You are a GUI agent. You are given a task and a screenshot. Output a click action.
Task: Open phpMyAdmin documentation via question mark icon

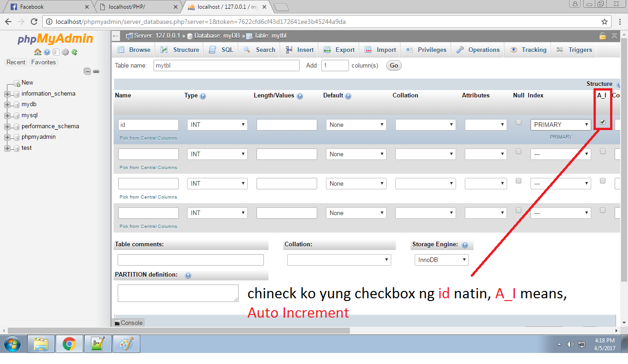click(x=46, y=52)
